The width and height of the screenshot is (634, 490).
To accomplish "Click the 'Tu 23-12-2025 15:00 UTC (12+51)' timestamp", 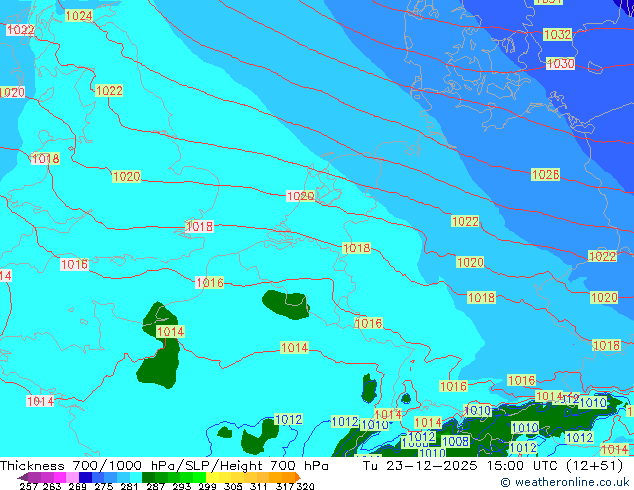I will [493, 466].
